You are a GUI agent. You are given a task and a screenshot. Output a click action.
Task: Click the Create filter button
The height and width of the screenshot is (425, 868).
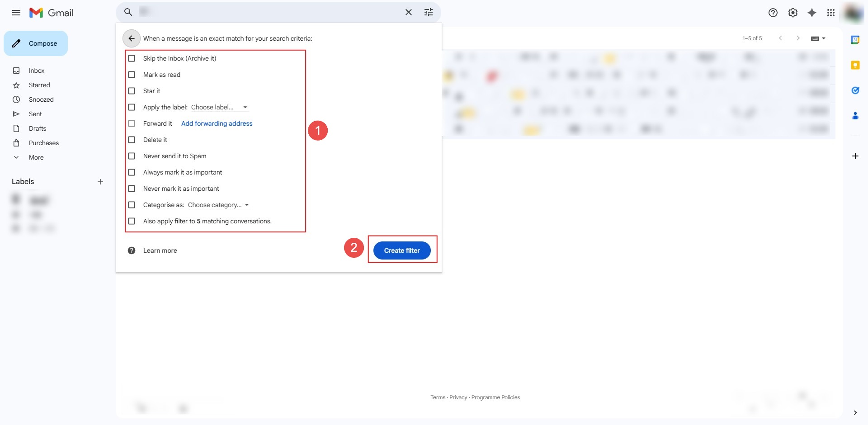(x=401, y=250)
